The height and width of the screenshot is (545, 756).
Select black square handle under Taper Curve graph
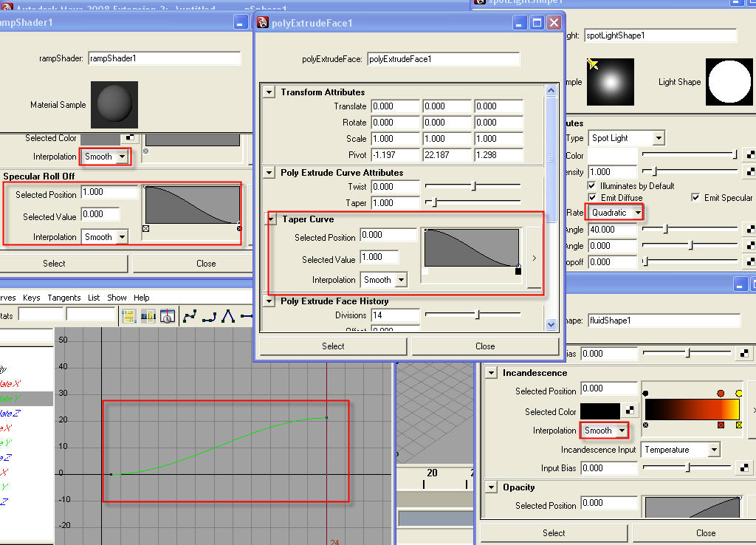coord(518,271)
